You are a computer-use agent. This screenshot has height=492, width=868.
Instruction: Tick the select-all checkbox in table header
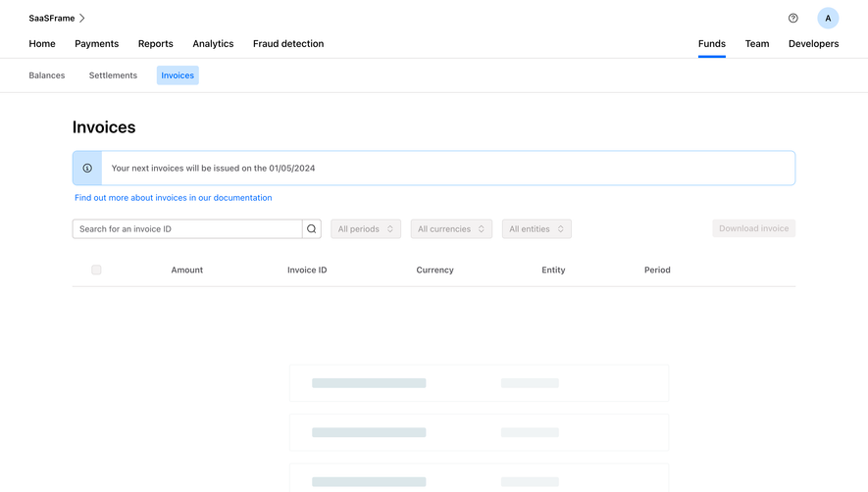coord(96,270)
